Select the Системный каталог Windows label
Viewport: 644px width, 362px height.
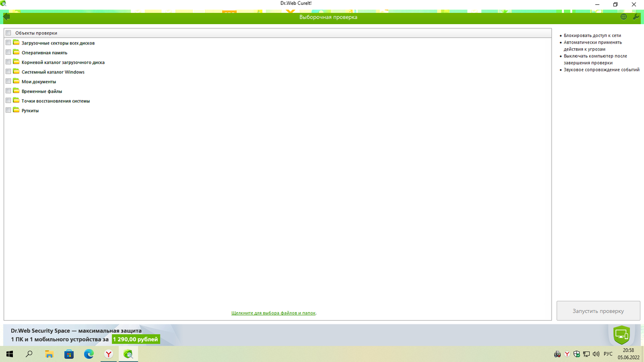pos(53,72)
